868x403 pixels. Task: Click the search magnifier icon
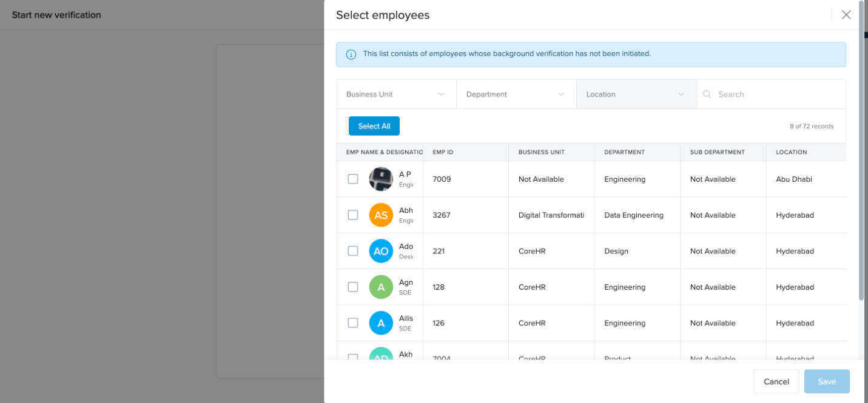point(707,95)
